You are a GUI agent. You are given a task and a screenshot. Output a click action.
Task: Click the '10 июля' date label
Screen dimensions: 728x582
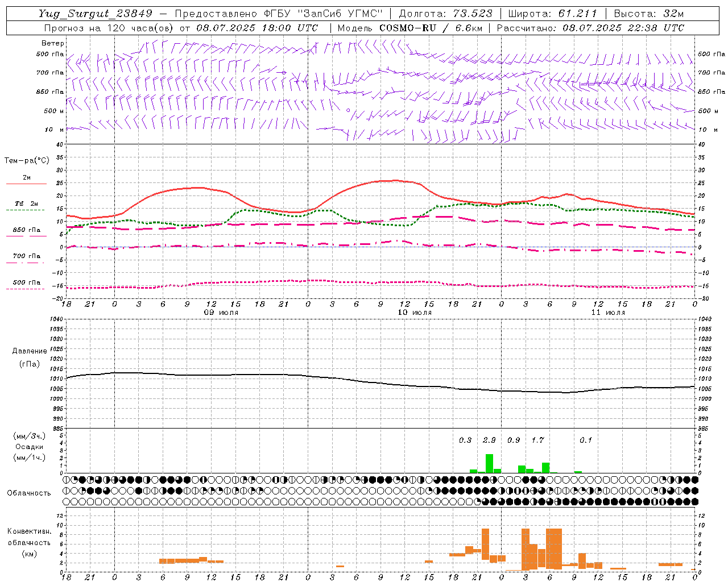(x=415, y=313)
